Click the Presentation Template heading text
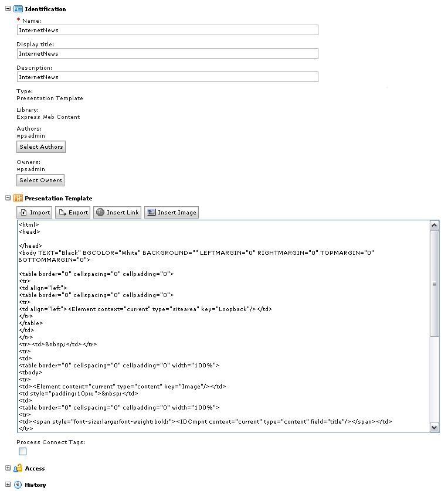This screenshot has height=491, width=448. click(x=59, y=198)
